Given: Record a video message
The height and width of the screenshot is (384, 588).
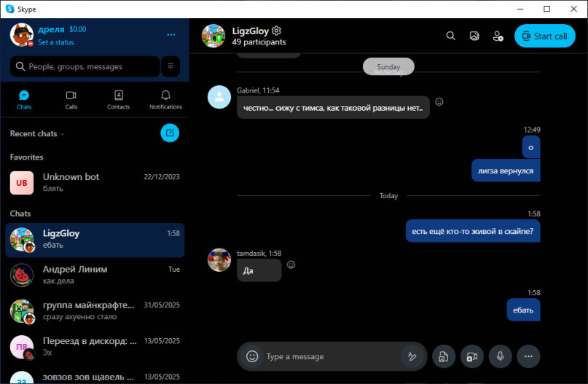Looking at the screenshot, I should coord(471,356).
